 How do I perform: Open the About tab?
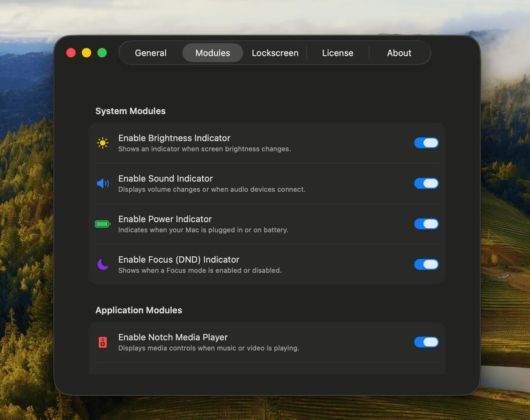pyautogui.click(x=399, y=53)
